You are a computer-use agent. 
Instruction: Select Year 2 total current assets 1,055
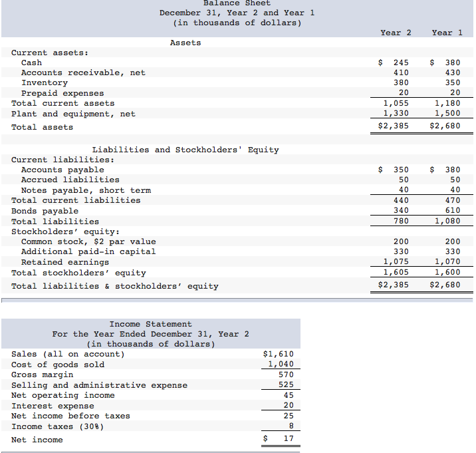tap(396, 103)
